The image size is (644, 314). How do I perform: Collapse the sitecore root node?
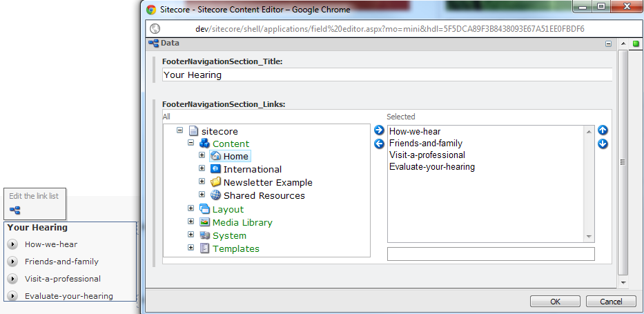(x=179, y=130)
